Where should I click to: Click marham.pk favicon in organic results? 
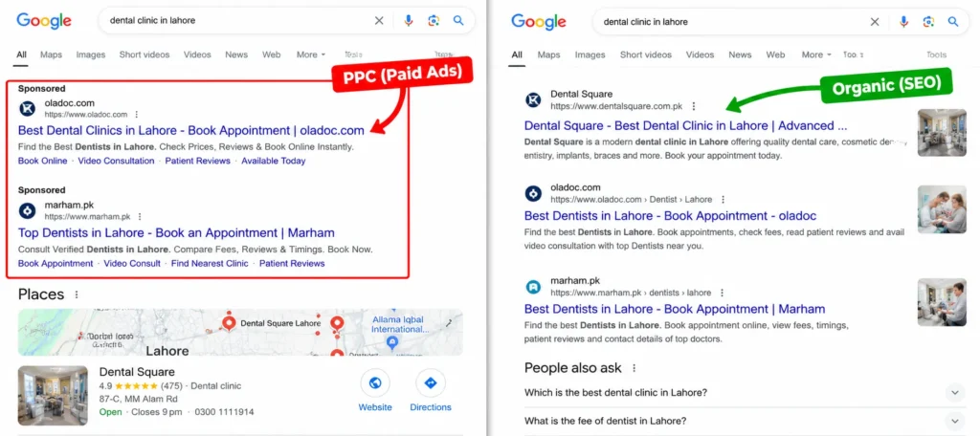coord(533,287)
